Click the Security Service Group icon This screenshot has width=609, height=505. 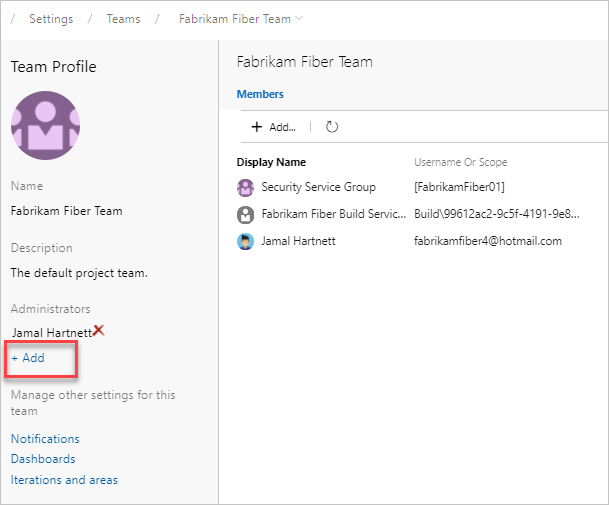(245, 188)
